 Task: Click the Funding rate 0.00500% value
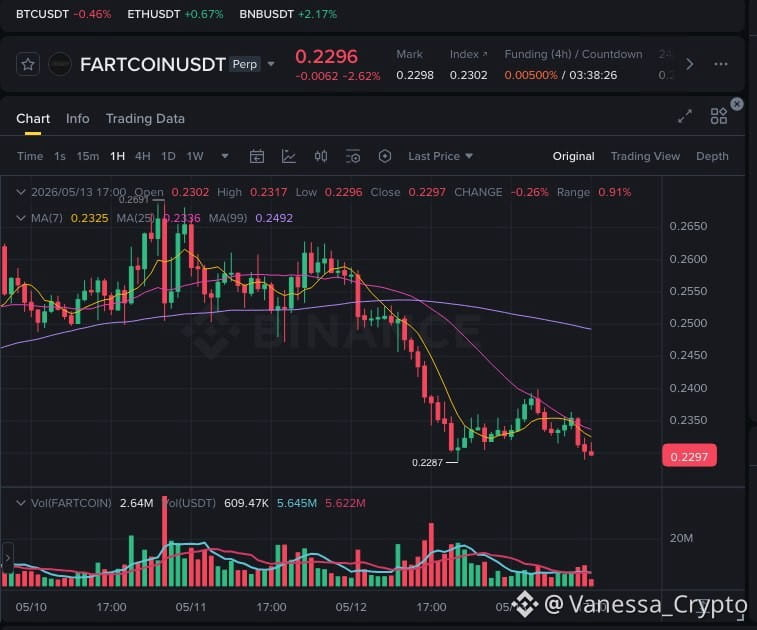pyautogui.click(x=531, y=75)
